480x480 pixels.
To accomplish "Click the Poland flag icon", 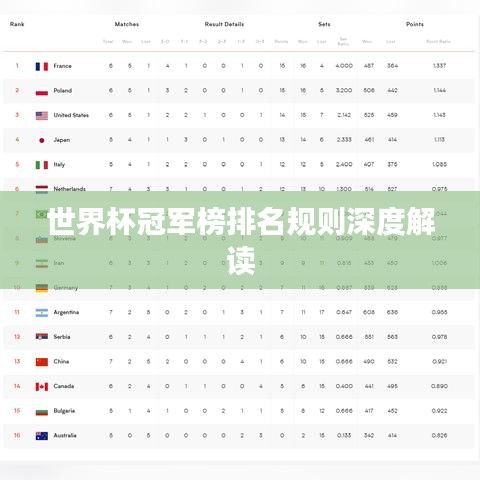I will 42,91.
